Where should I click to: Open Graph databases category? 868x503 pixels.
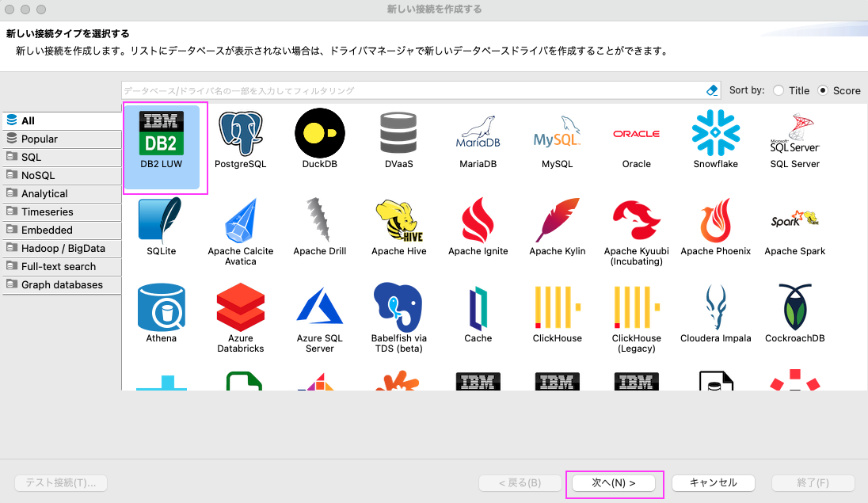[x=62, y=285]
